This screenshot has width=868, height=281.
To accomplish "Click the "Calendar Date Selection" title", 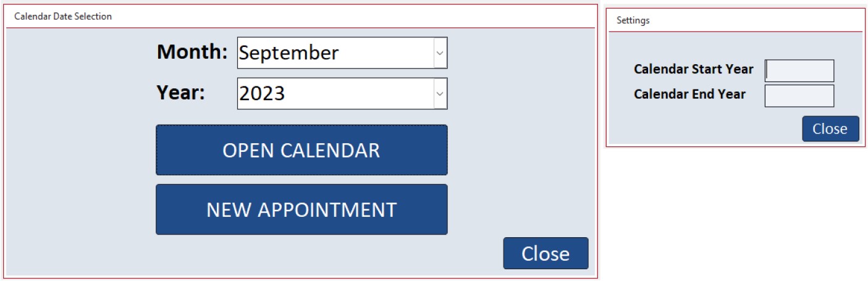I will pyautogui.click(x=63, y=17).
